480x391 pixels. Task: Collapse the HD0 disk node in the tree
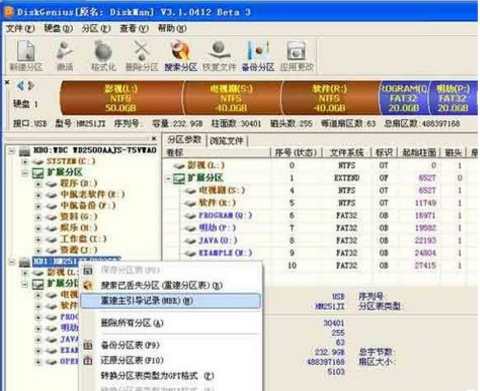coord(12,151)
